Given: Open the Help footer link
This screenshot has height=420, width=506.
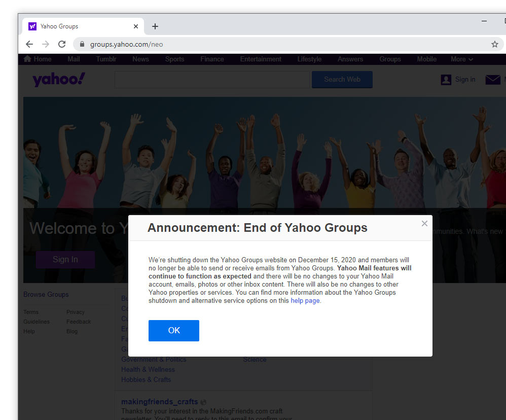Looking at the screenshot, I should [29, 331].
